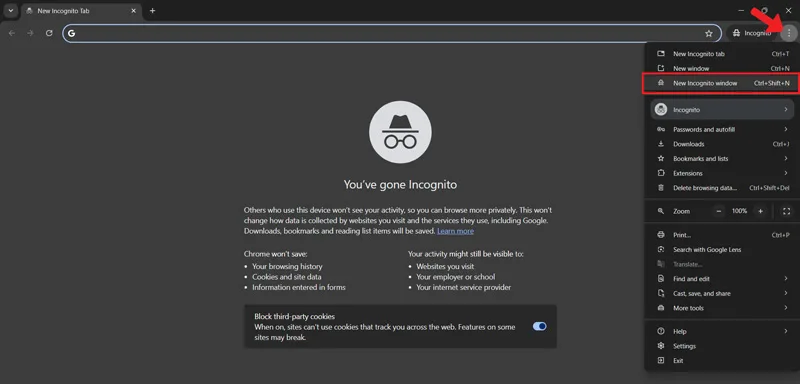
Task: Click the Incognito profile chip in toolbar
Action: point(752,33)
